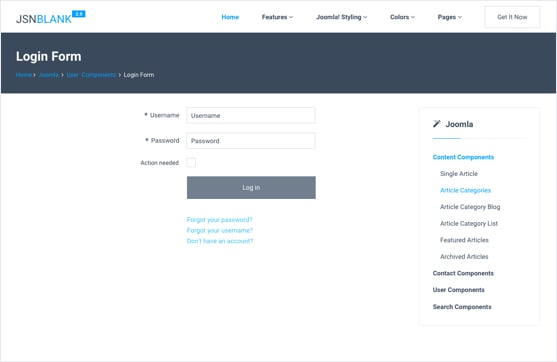Select Article Categories in sidebar
This screenshot has height=362, width=557.
tap(465, 190)
